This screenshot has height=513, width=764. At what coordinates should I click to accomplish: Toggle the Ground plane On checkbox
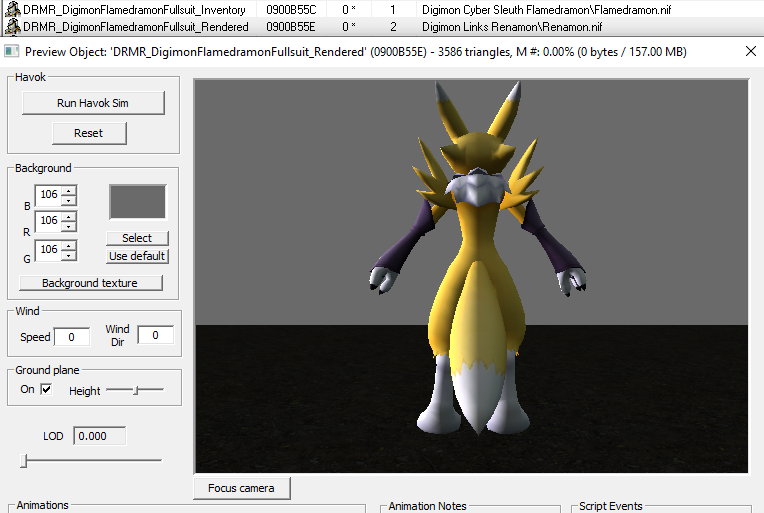(46, 389)
